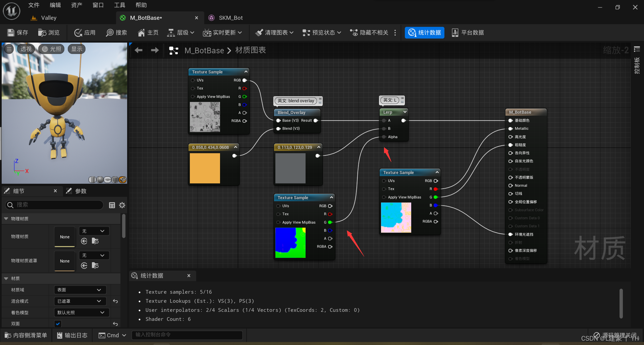Save the material with 保存
The width and height of the screenshot is (644, 345).
pyautogui.click(x=18, y=33)
